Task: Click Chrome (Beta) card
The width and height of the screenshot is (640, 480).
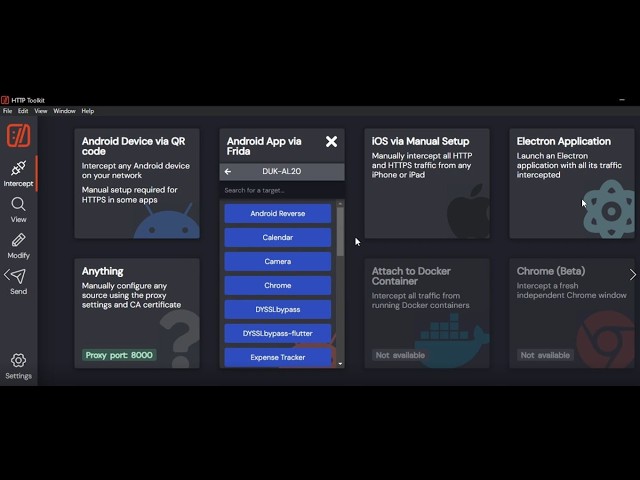Action: tap(572, 313)
